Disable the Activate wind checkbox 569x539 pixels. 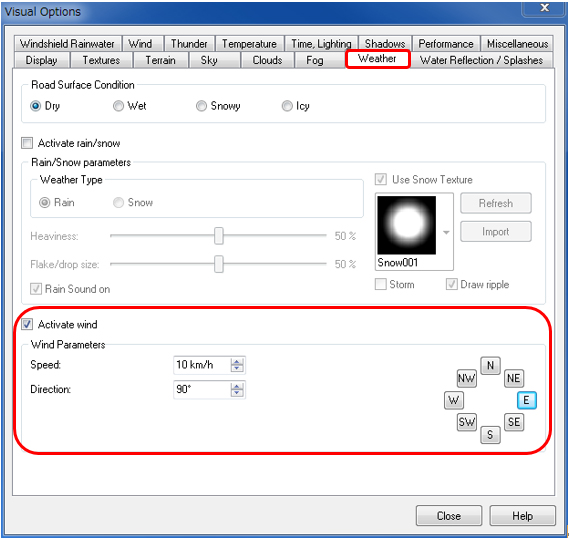point(27,324)
